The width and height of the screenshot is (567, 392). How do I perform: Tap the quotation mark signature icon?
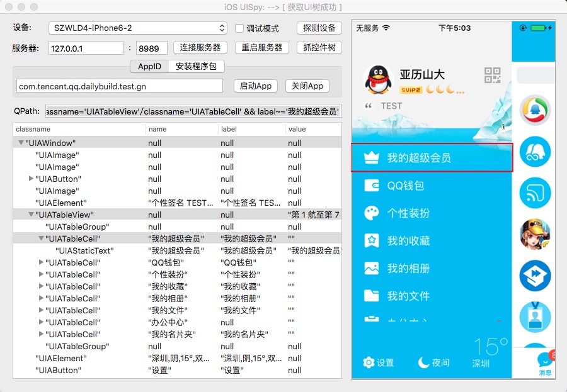(x=368, y=106)
